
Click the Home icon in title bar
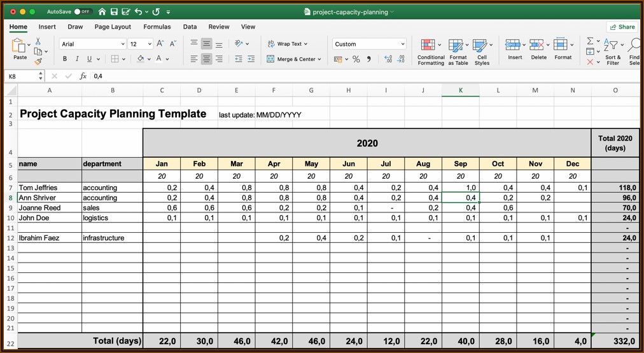(102, 11)
